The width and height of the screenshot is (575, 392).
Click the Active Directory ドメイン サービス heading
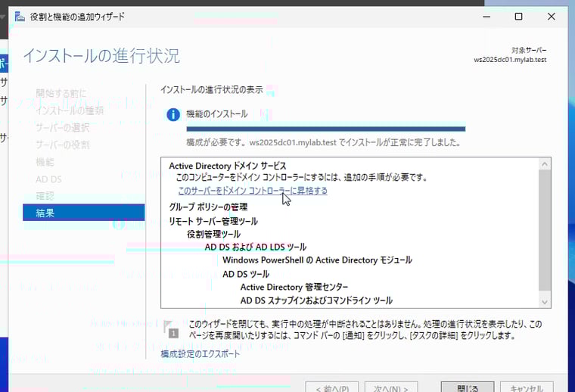[228, 166]
